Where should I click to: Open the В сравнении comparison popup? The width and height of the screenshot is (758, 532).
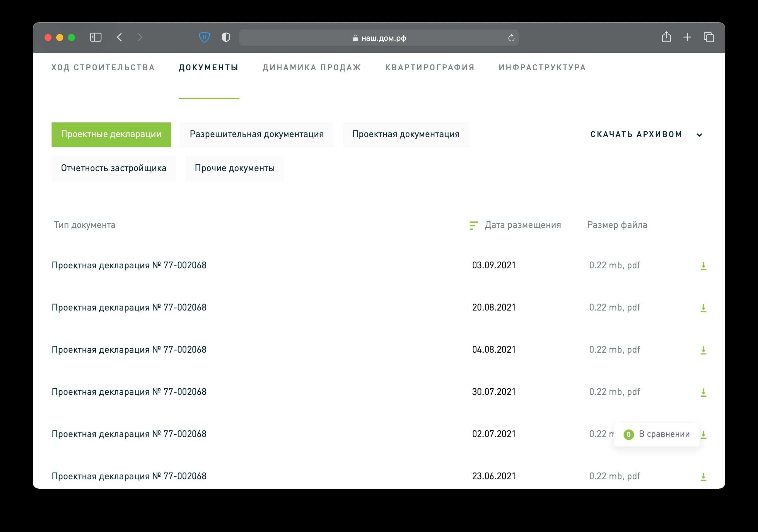657,434
